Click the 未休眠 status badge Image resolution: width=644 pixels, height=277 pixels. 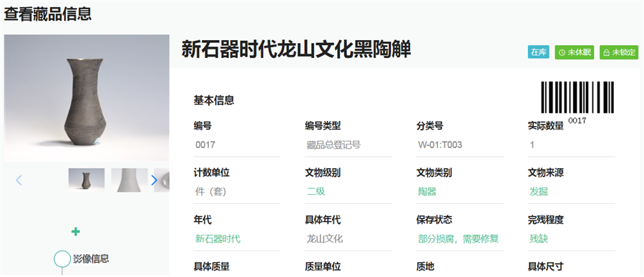(x=575, y=52)
